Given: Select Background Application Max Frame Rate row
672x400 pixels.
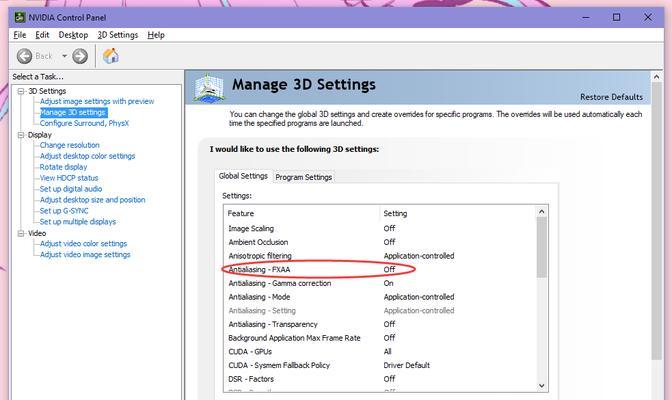Looking at the screenshot, I should tap(380, 338).
